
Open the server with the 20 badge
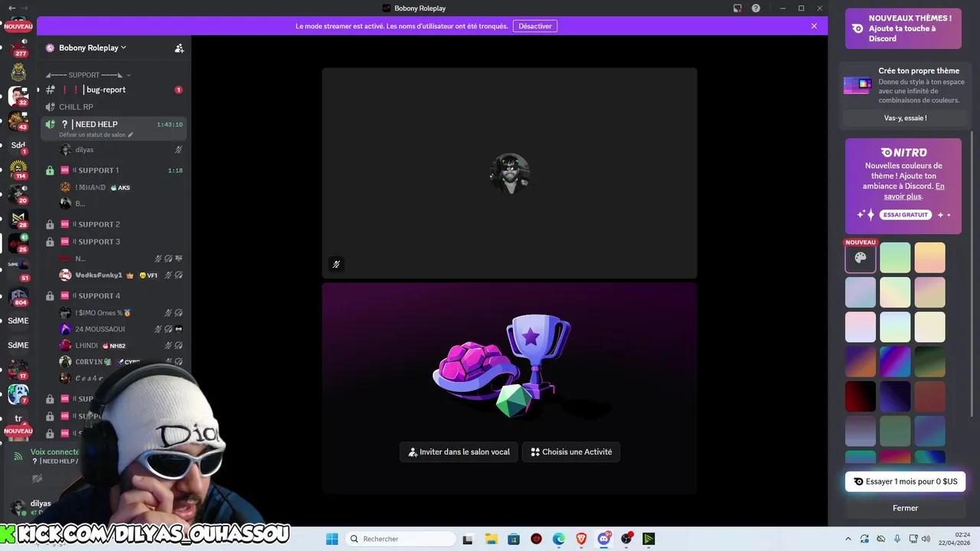(x=18, y=194)
